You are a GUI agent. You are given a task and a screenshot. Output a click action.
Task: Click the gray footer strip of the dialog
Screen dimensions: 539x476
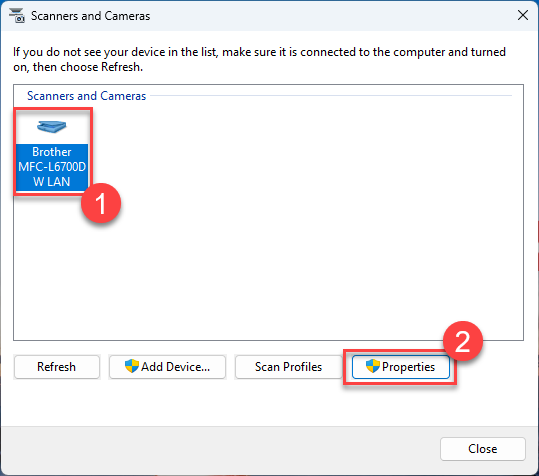(220, 450)
